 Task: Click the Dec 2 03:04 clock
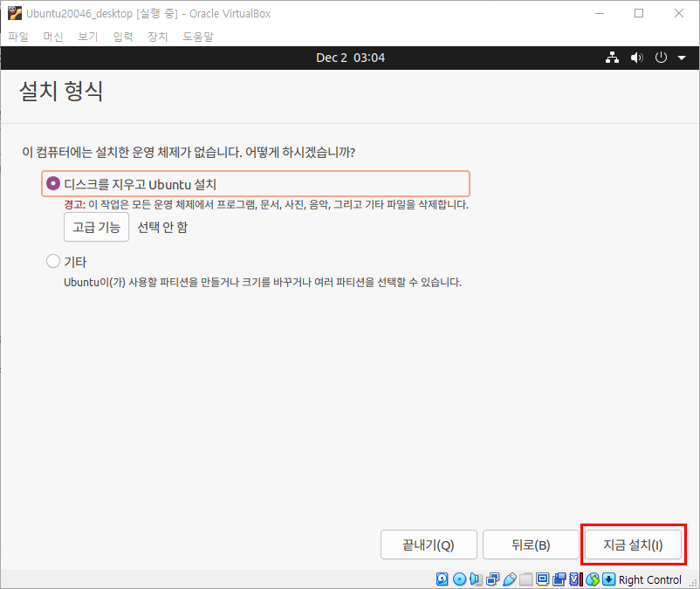click(x=351, y=58)
